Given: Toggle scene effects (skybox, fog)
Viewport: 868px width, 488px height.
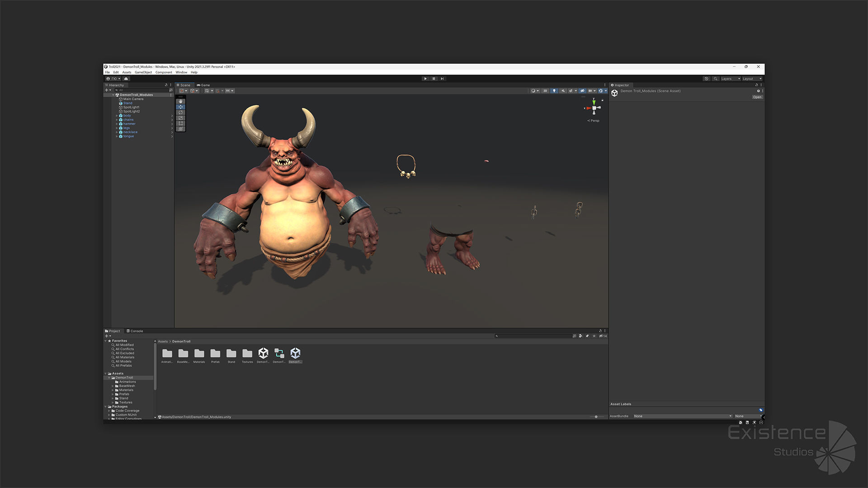Looking at the screenshot, I should click(x=571, y=91).
